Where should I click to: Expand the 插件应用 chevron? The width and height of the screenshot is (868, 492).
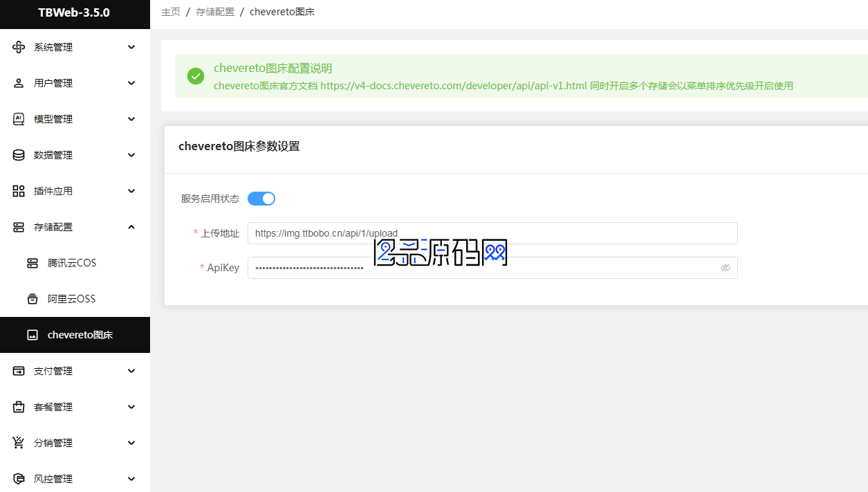(131, 191)
